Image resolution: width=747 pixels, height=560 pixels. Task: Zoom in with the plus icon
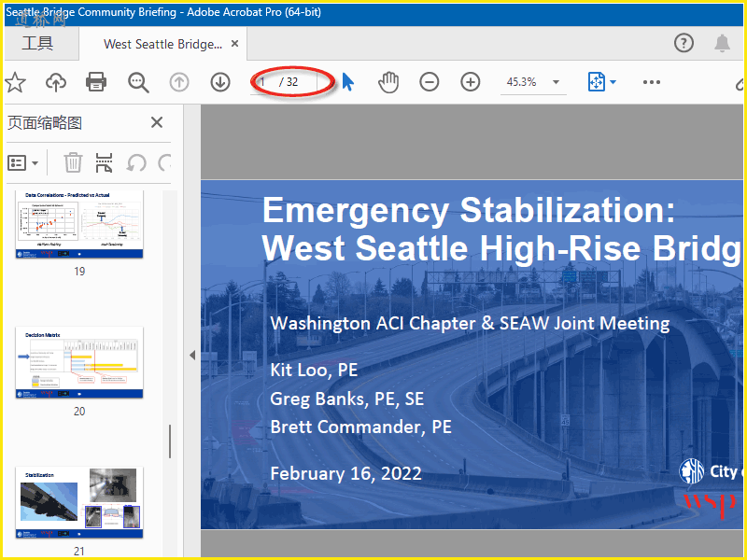coord(471,82)
